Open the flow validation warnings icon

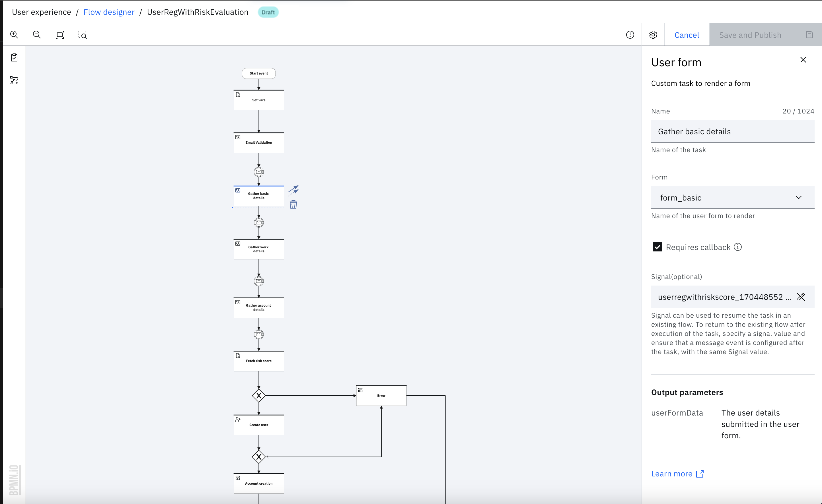coord(630,35)
